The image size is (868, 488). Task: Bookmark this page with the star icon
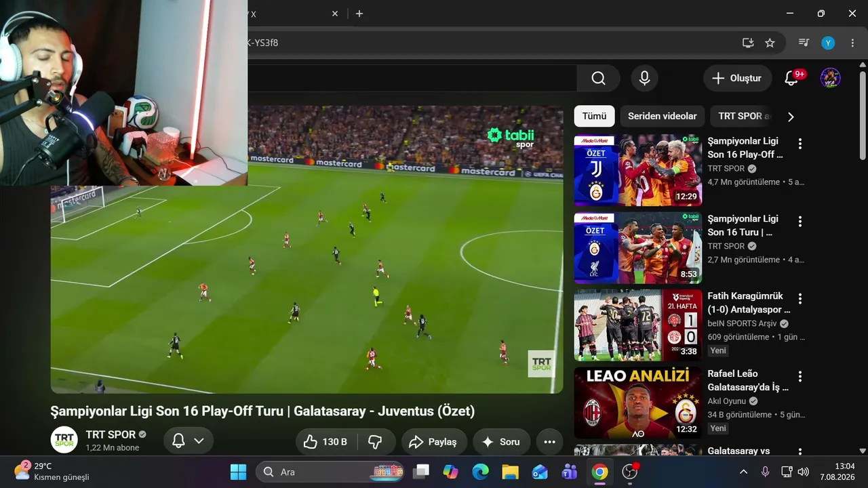click(770, 43)
